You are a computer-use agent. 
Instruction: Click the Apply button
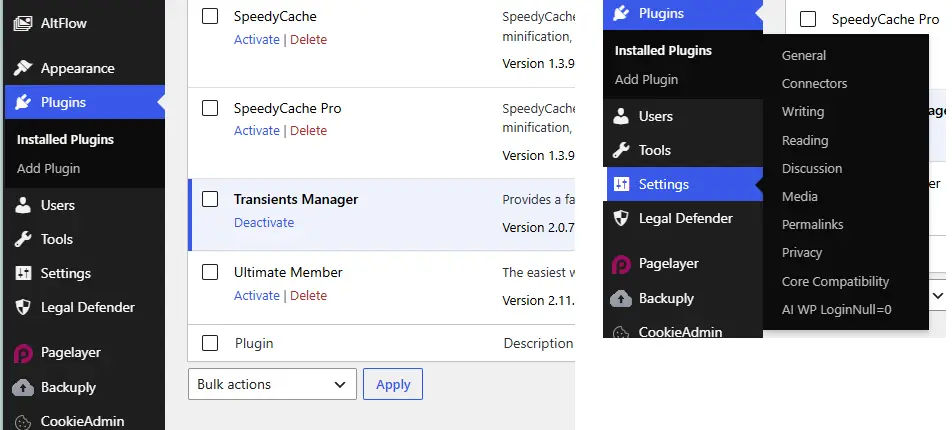point(393,384)
